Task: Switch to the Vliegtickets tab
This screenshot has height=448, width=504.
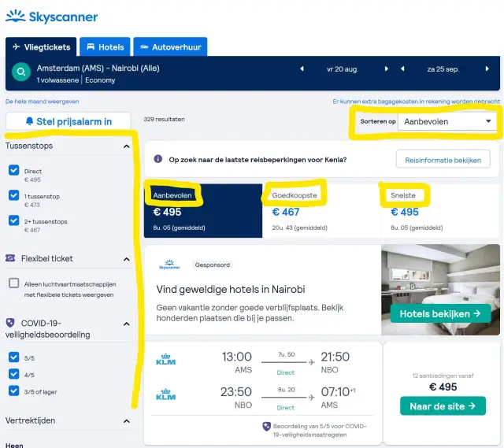Action: (x=41, y=47)
